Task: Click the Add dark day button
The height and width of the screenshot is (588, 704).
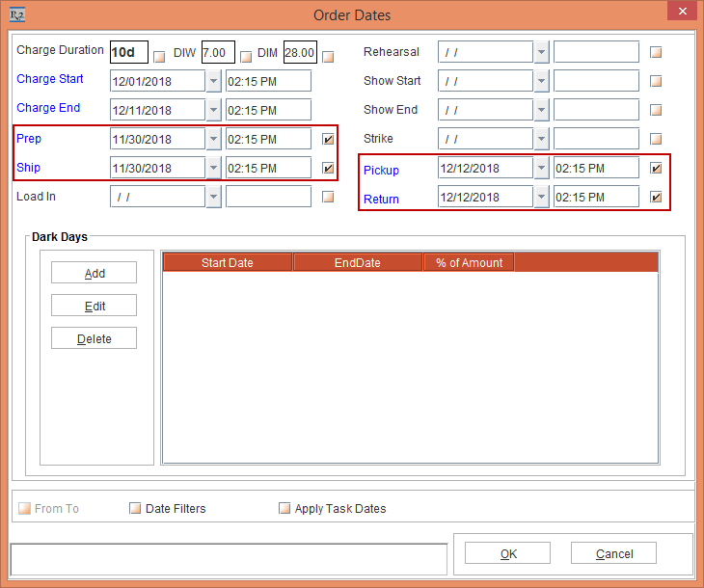Action: pyautogui.click(x=94, y=273)
